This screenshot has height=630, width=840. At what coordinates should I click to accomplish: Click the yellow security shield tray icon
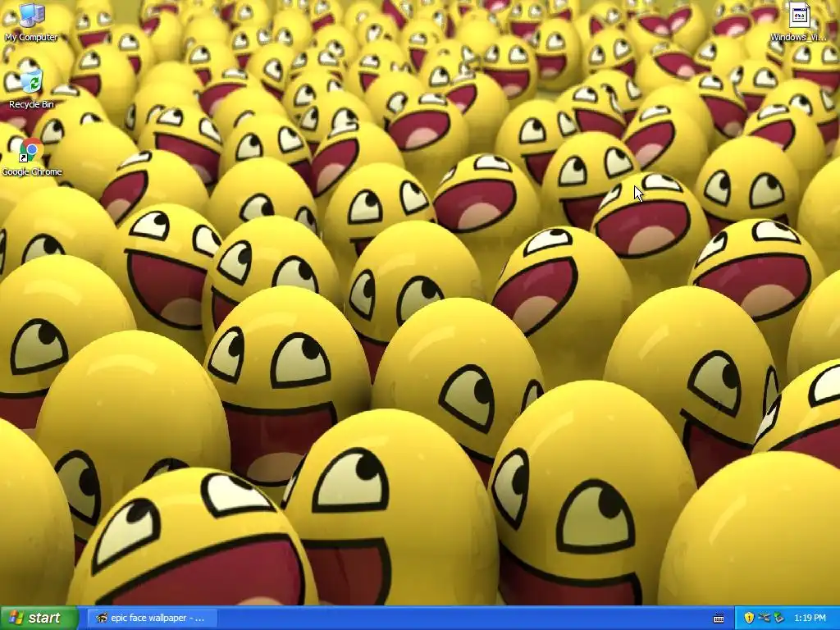[749, 618]
